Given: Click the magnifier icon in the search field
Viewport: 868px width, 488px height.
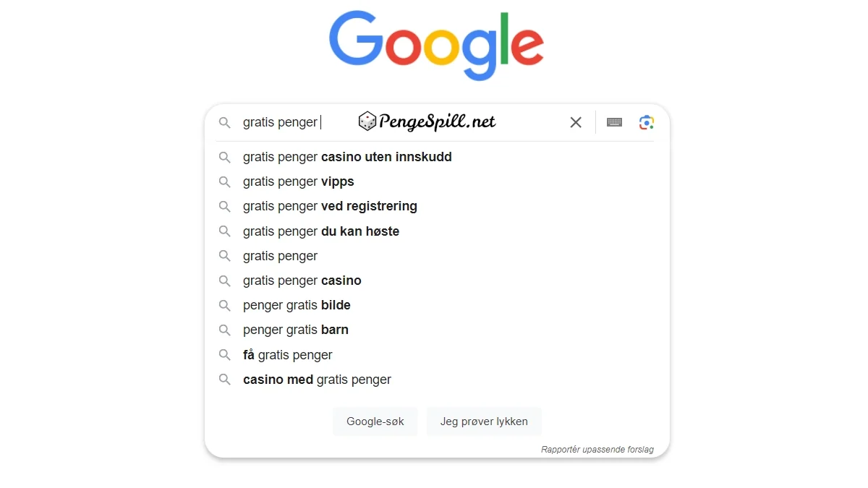Looking at the screenshot, I should point(225,123).
